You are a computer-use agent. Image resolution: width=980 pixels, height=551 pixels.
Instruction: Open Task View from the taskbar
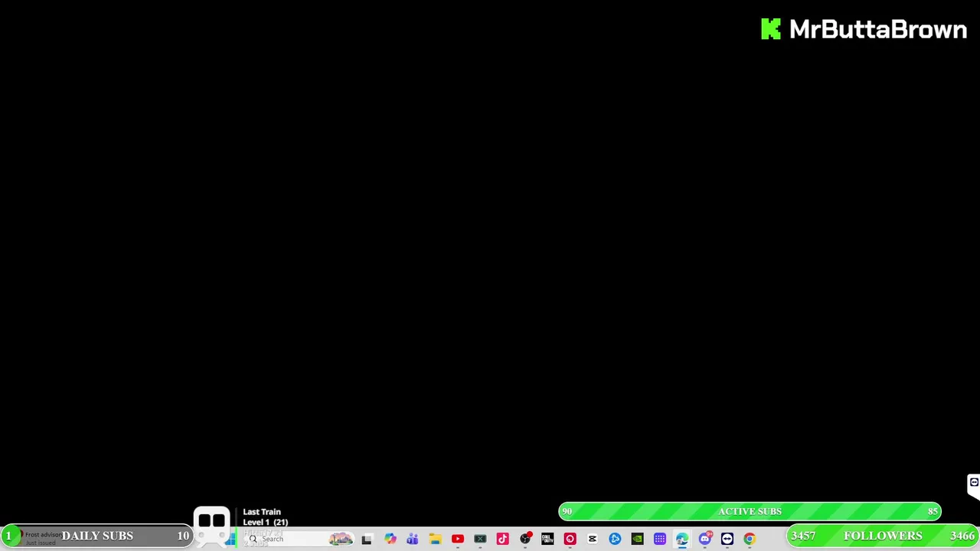coord(367,540)
